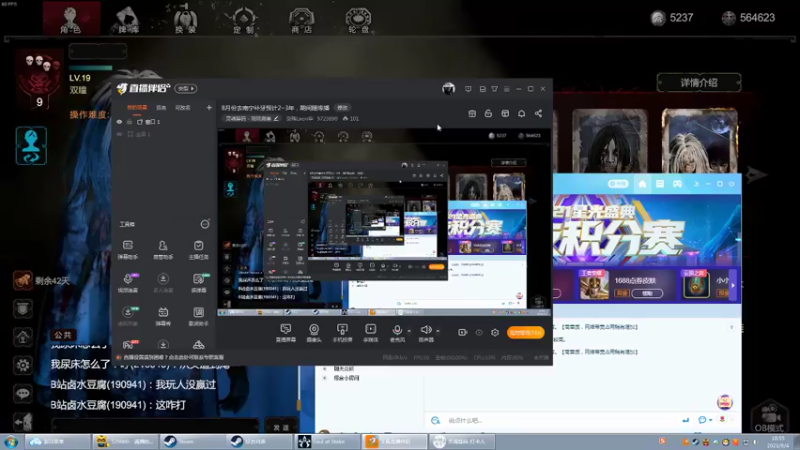The image size is (800, 450).
Task: Open the toolbox more options circle icon
Action: point(205,224)
